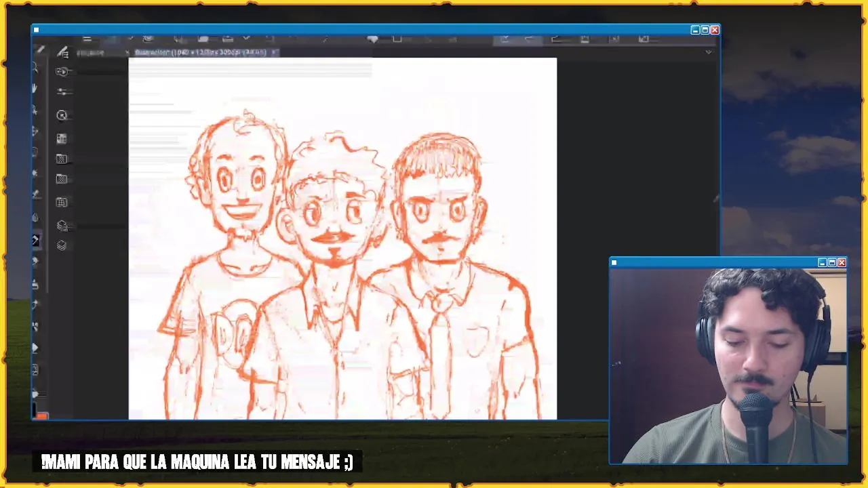Open the bottom layer stack icon
Viewport: 868px width, 488px height.
point(62,245)
